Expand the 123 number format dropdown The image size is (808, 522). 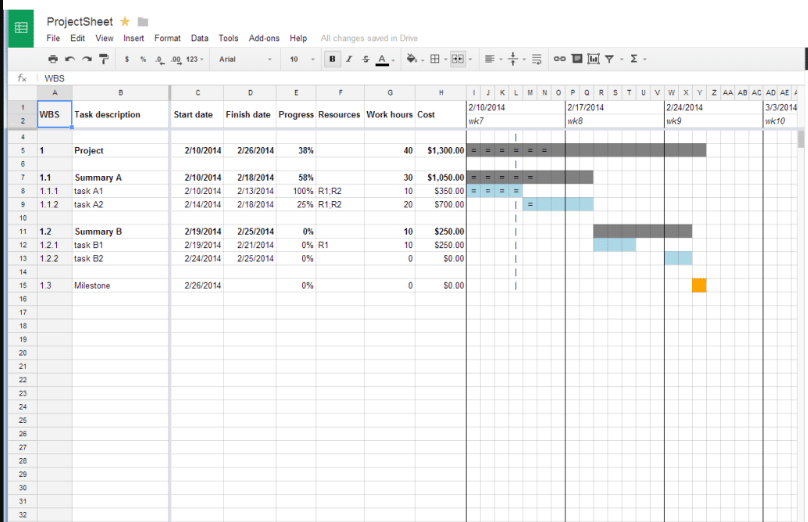tap(195, 59)
